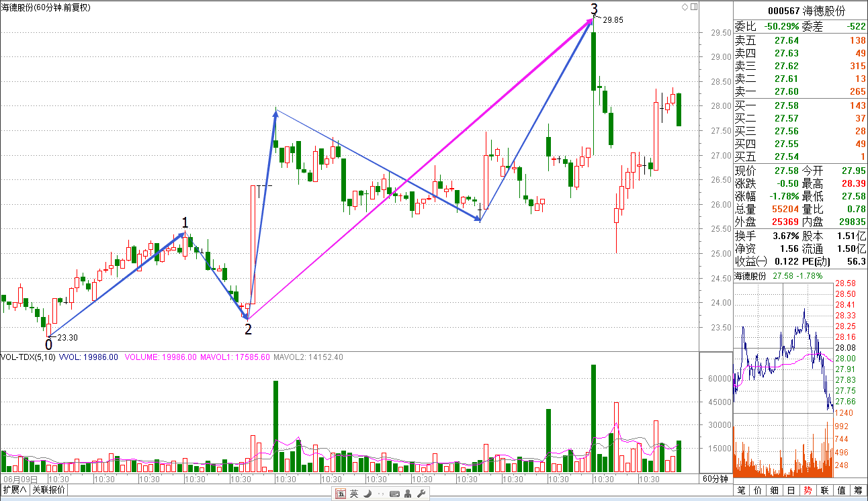
Task: Click the 'VOLUME: 19986.00' indicator value
Action: pos(159,357)
